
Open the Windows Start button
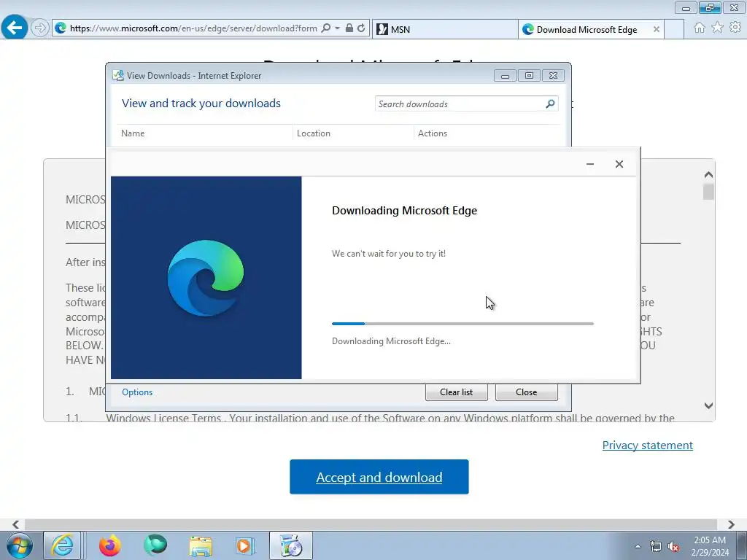(x=20, y=545)
